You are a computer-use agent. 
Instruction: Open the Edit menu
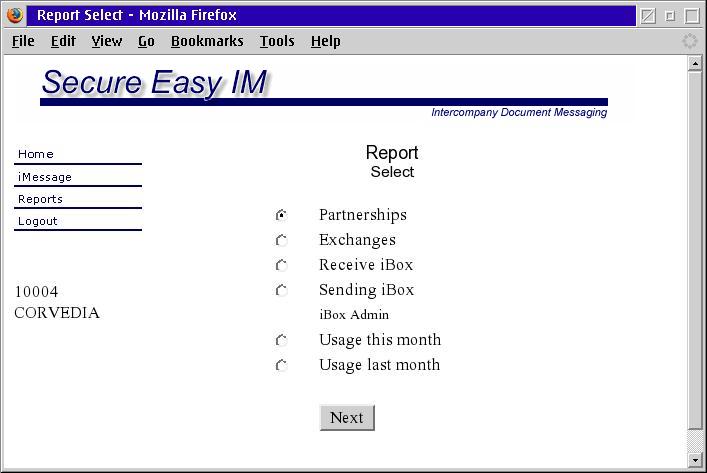click(63, 41)
